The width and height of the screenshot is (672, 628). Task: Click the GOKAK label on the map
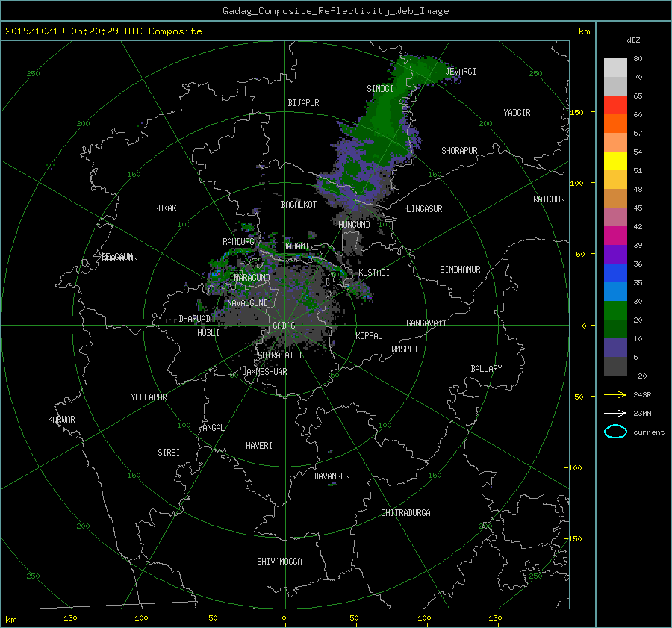pyautogui.click(x=166, y=208)
